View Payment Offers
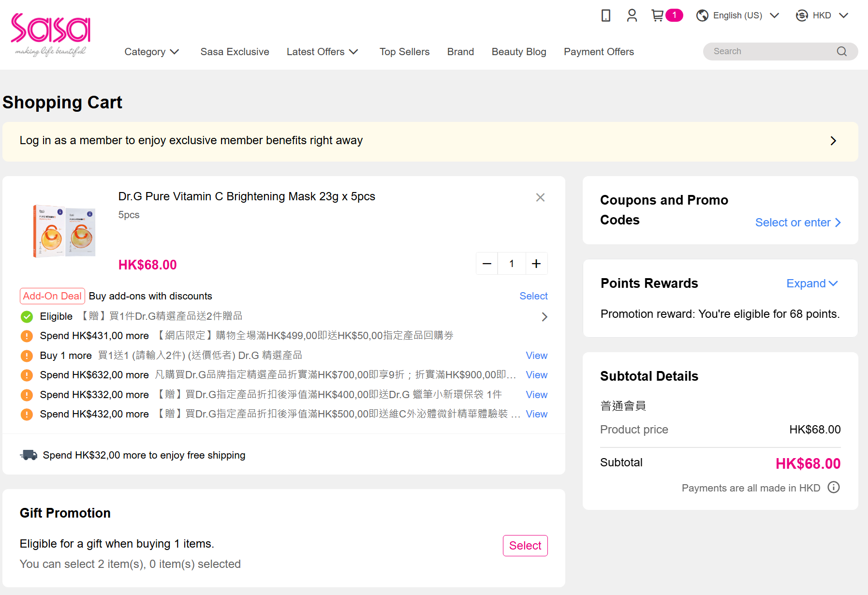Viewport: 868px width, 595px height. [x=599, y=52]
